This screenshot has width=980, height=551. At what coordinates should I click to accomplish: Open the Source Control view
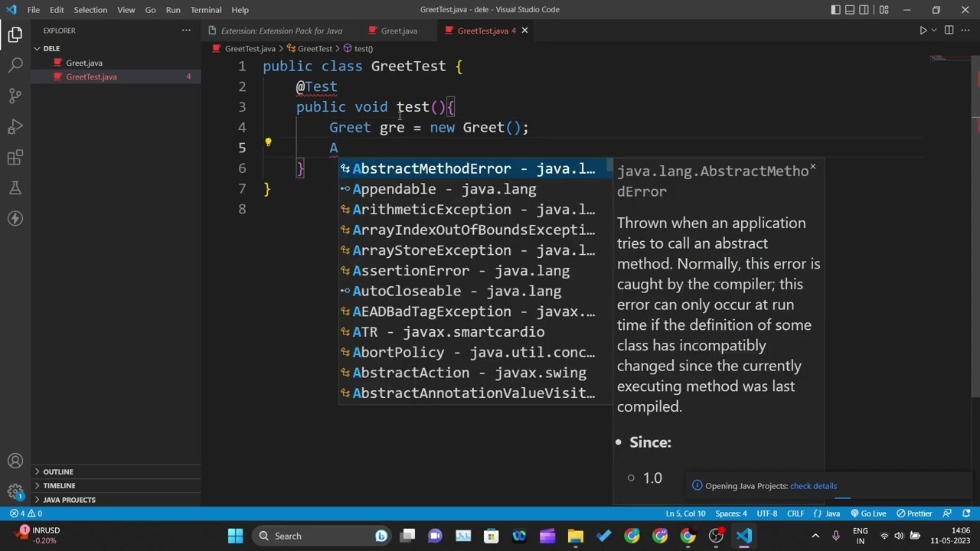point(15,96)
